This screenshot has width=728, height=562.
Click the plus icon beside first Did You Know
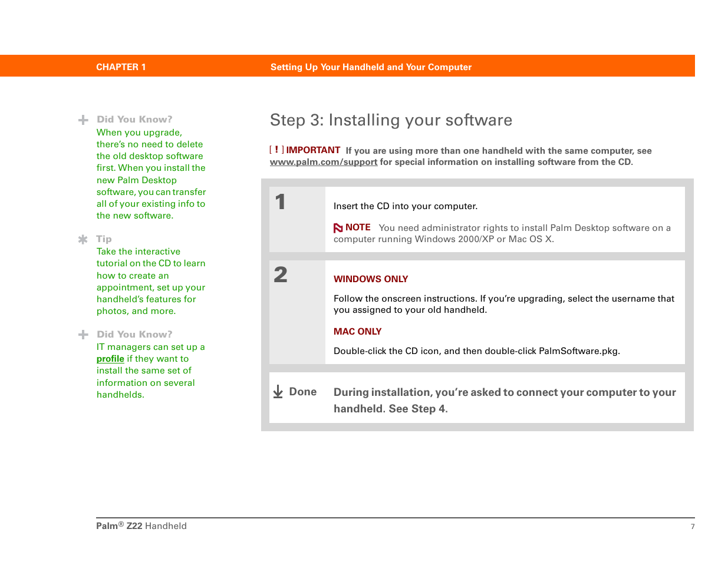tap(83, 120)
